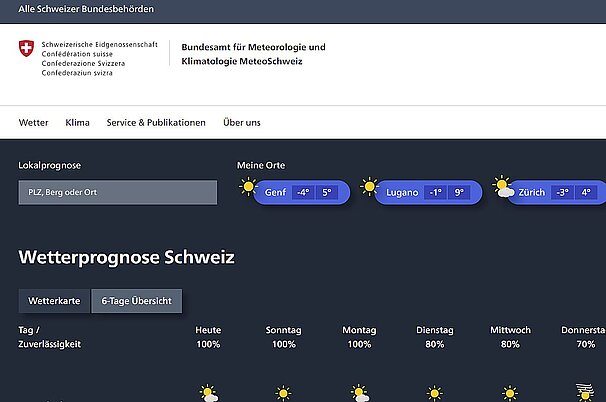Expand the Service & Publikationen menu
The height and width of the screenshot is (402, 606).
(156, 123)
